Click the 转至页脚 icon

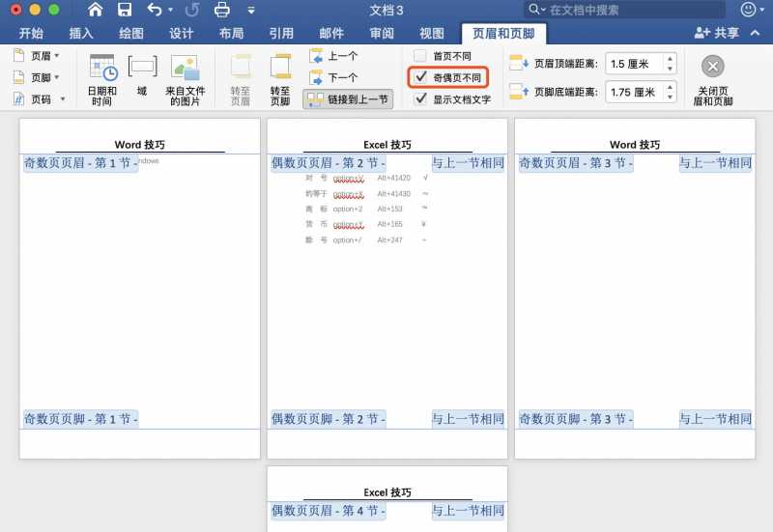(280, 67)
